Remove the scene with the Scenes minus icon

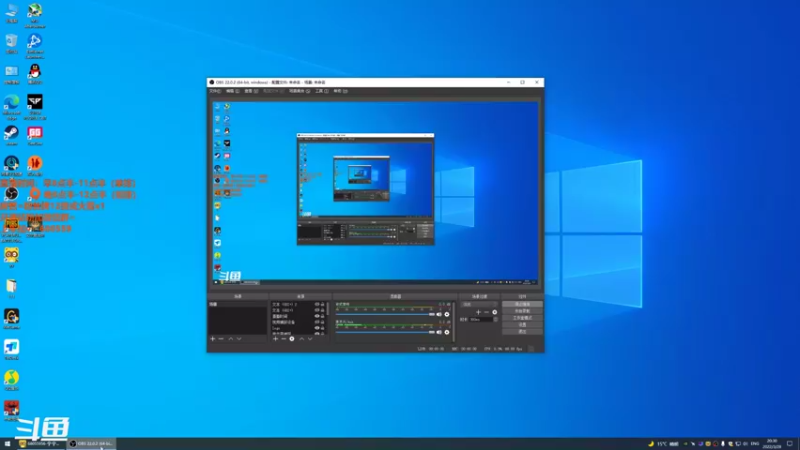point(221,339)
